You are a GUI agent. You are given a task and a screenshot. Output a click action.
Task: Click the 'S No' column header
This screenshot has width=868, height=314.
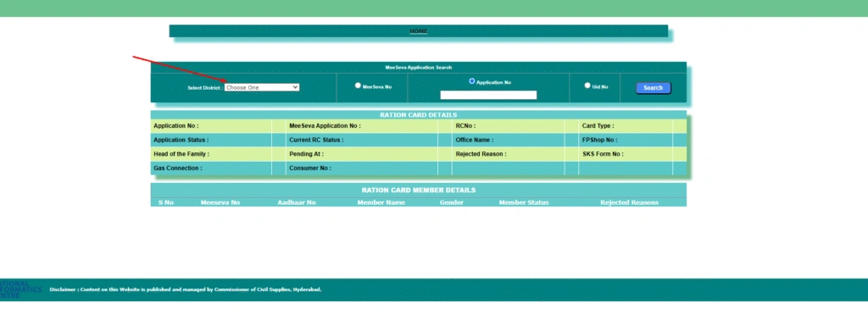[x=166, y=203]
